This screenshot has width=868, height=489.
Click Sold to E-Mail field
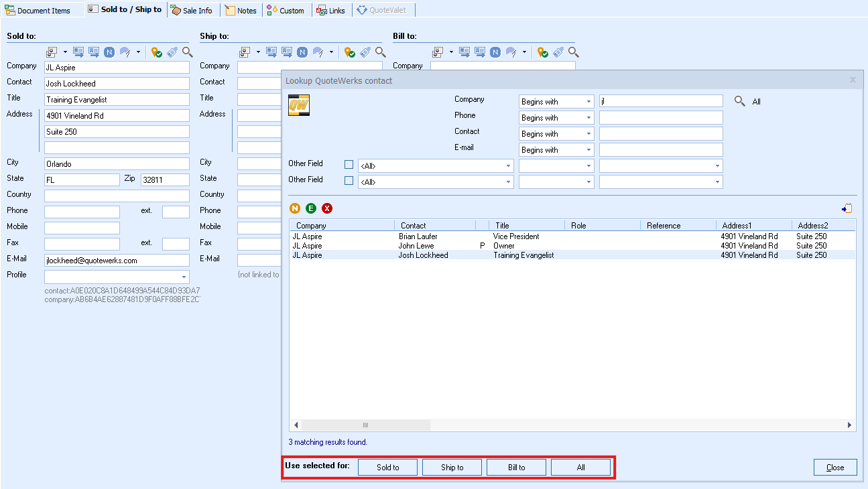click(117, 261)
